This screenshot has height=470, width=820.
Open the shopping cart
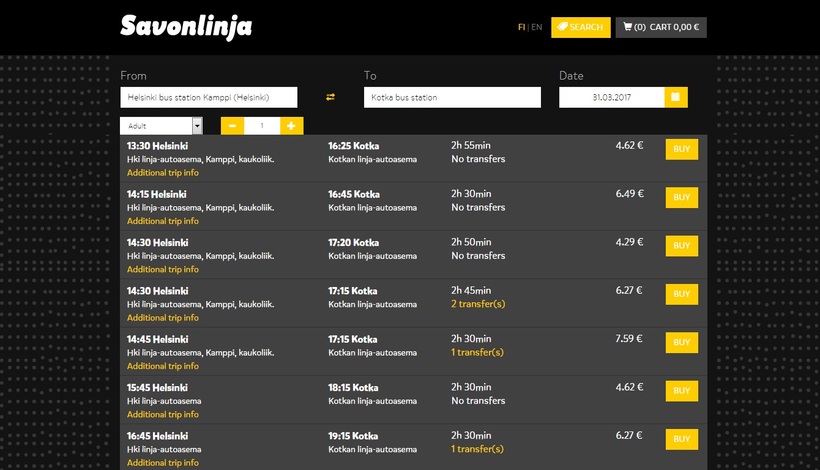click(x=661, y=27)
